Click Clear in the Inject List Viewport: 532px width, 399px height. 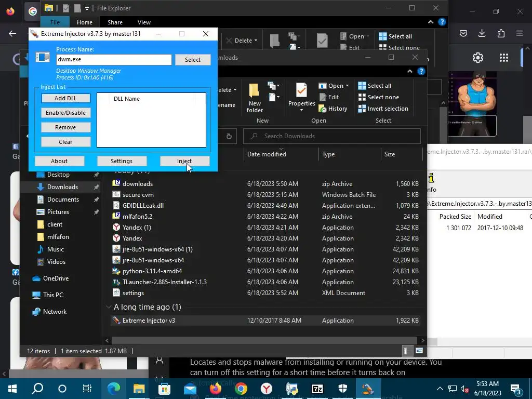pos(66,142)
